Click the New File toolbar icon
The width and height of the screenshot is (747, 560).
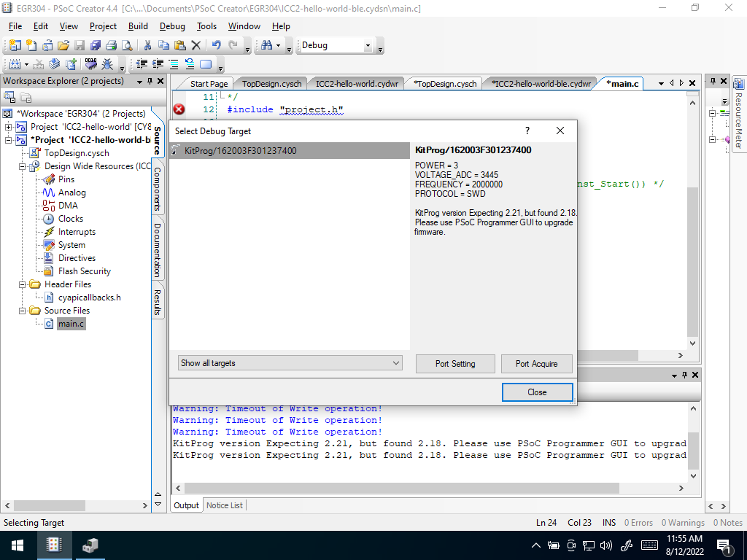[31, 45]
